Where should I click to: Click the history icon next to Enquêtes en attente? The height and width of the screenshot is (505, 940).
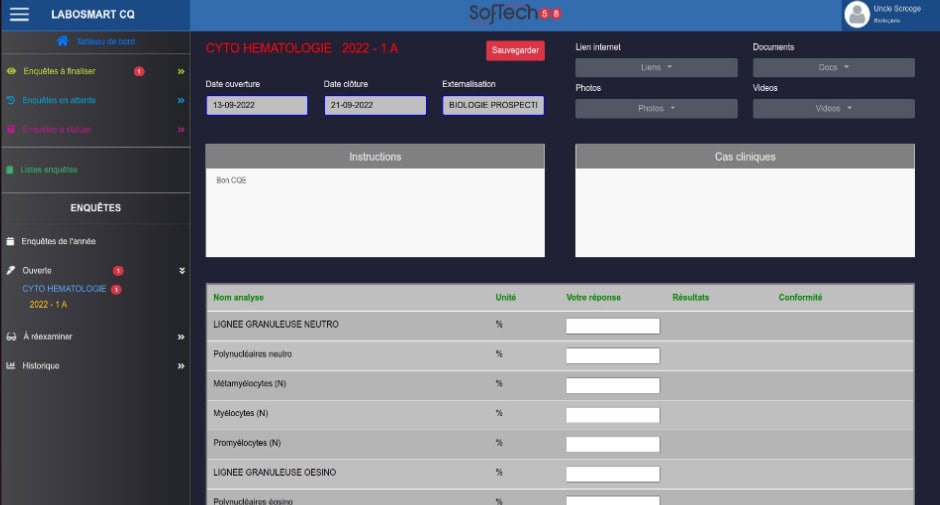click(11, 100)
